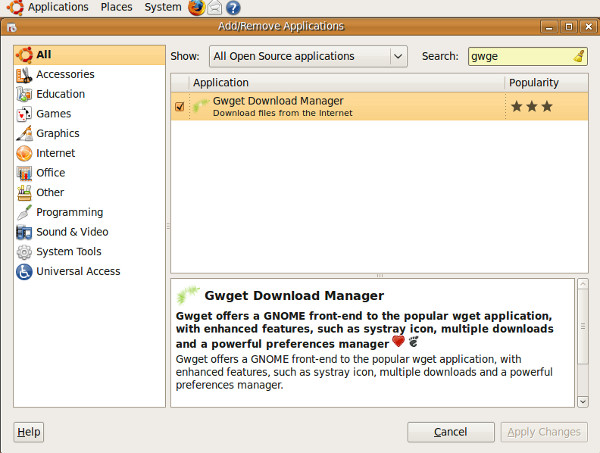Uncheck the Gwget Download Manager checkbox

[x=179, y=106]
